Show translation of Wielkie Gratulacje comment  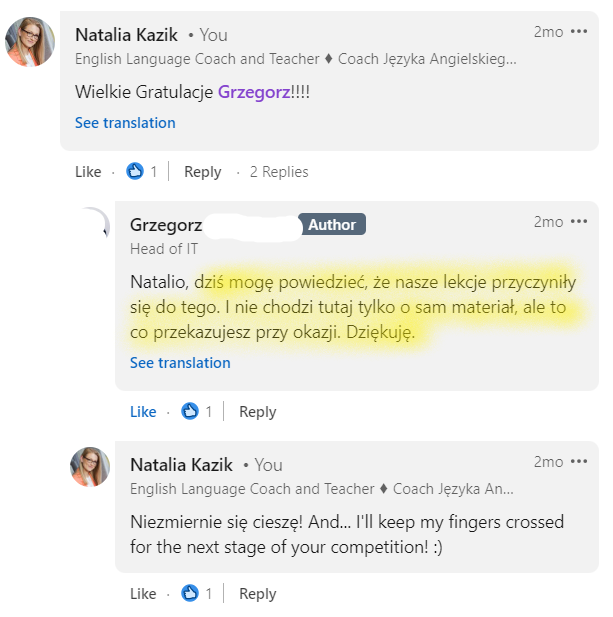point(125,123)
